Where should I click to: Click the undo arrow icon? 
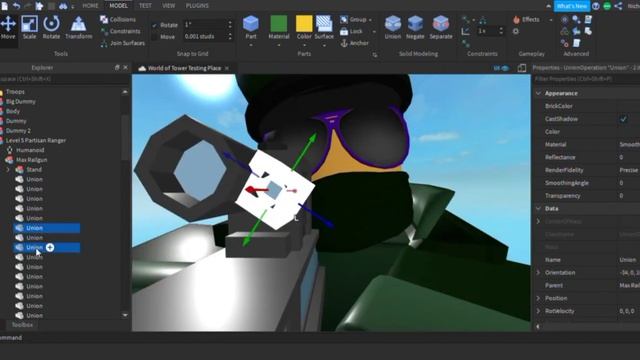click(x=16, y=6)
